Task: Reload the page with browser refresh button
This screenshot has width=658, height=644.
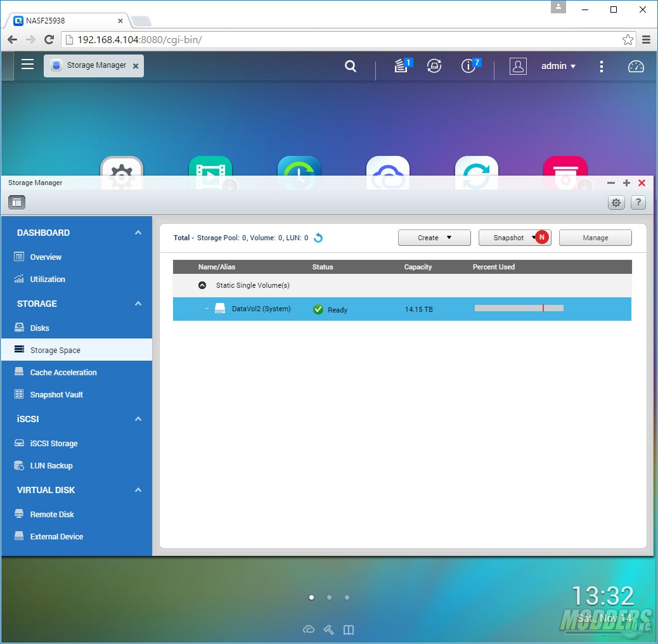Action: tap(49, 39)
